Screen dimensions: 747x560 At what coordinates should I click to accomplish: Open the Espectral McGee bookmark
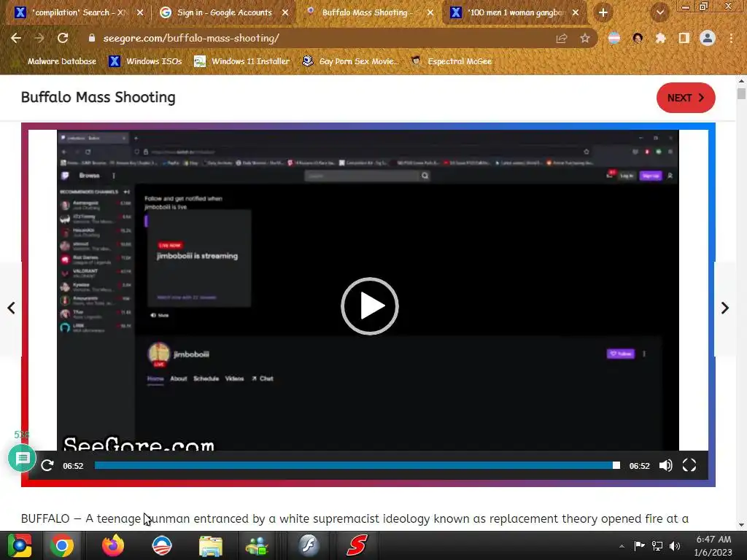[x=451, y=61]
